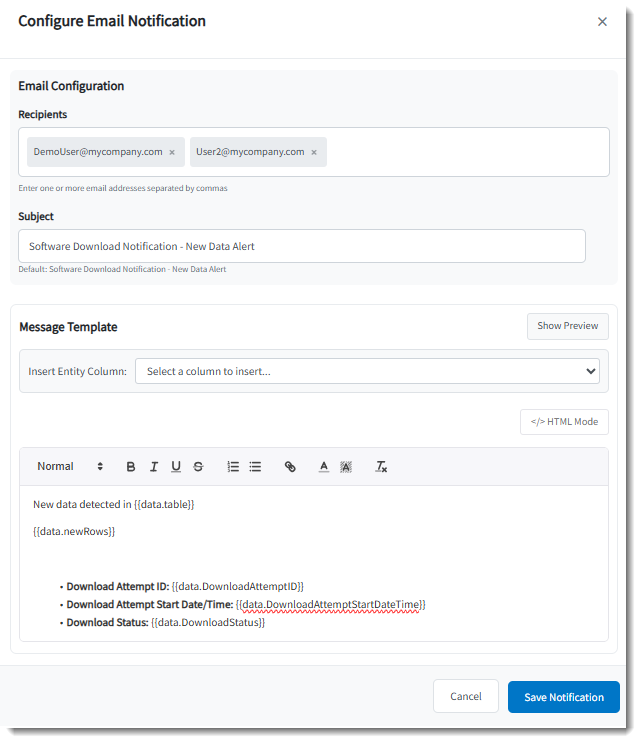The height and width of the screenshot is (743, 641).
Task: Insert a hyperlink into the message
Action: [x=290, y=467]
